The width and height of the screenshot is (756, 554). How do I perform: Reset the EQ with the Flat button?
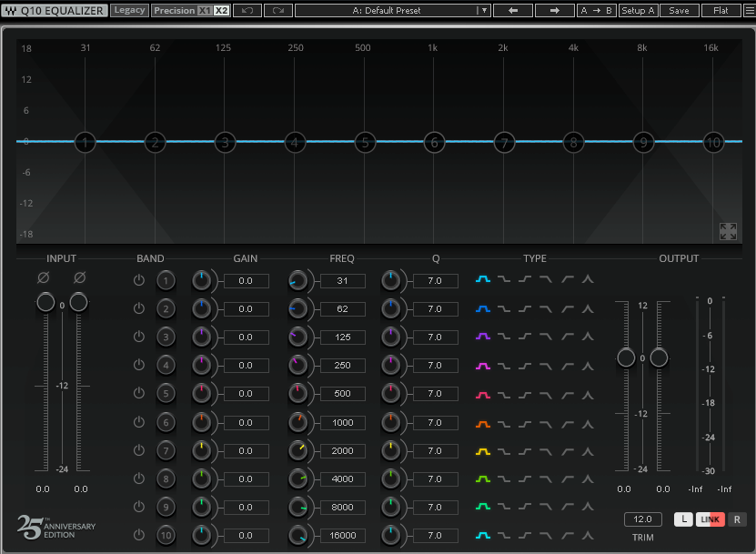[x=721, y=10]
